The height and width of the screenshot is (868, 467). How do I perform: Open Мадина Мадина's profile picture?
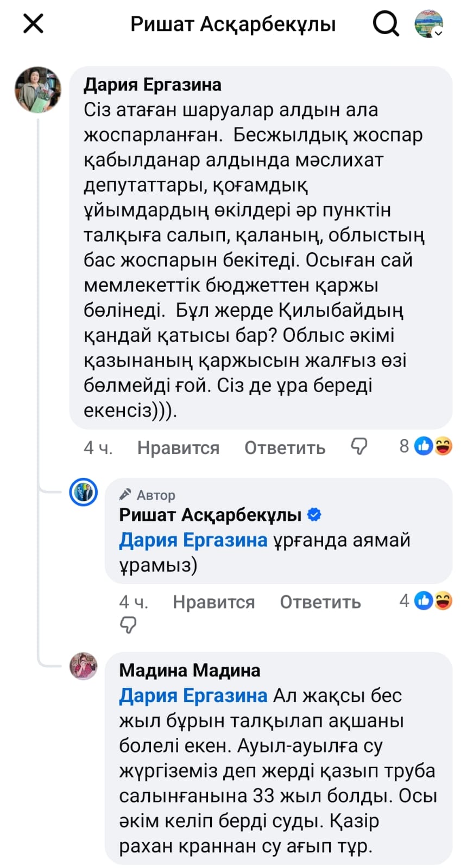click(x=84, y=666)
